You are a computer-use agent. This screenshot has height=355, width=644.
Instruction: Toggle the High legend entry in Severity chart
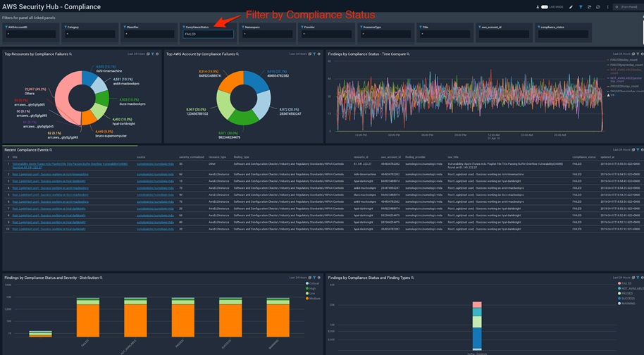pyautogui.click(x=311, y=289)
